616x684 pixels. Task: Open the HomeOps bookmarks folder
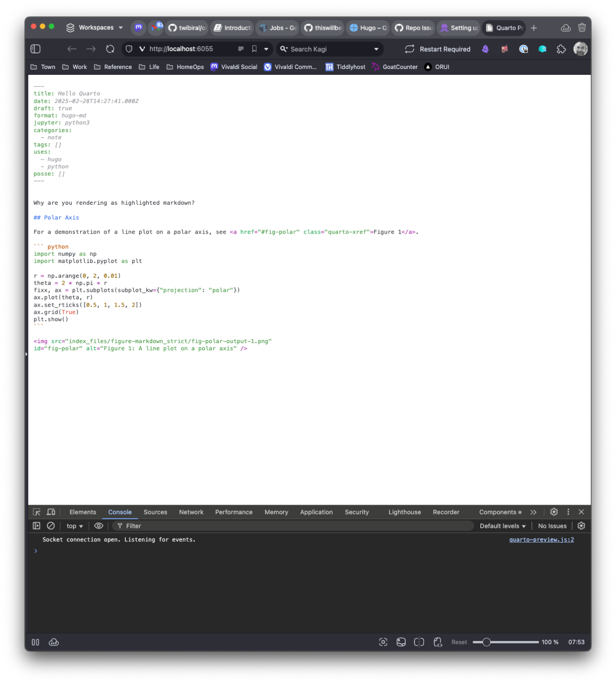coord(185,67)
